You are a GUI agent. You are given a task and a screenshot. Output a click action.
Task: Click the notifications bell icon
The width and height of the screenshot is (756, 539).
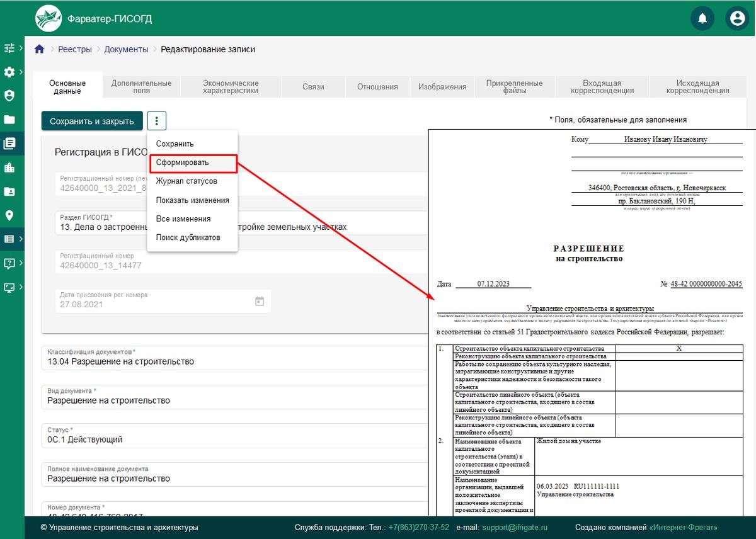pyautogui.click(x=702, y=18)
